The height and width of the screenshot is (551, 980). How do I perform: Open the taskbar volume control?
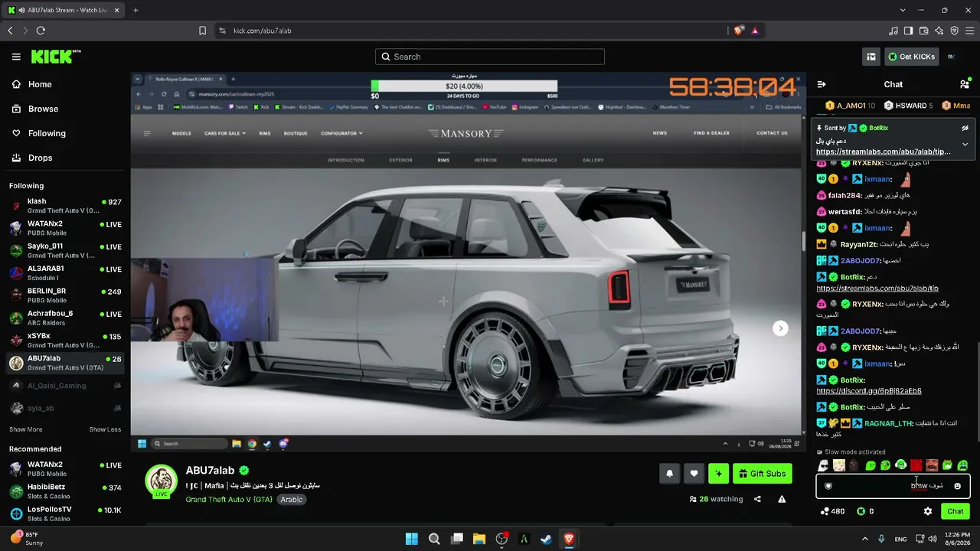(933, 539)
